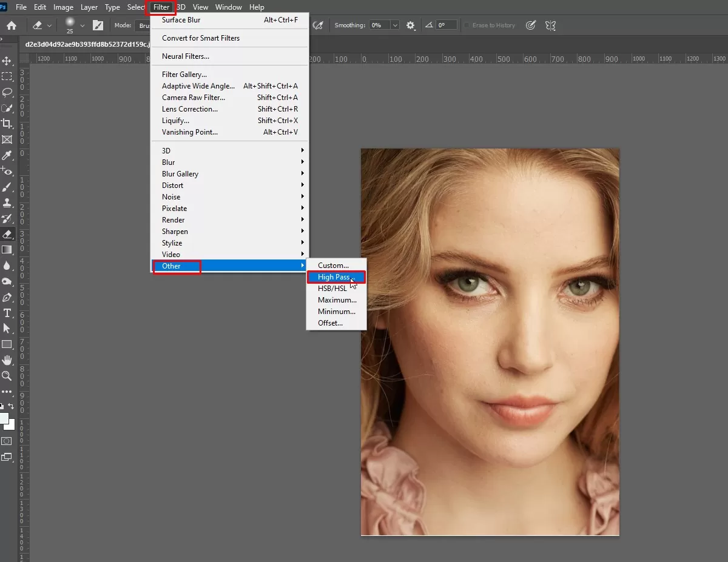Click the Smoothing percentage field
Image resolution: width=728 pixels, height=562 pixels.
(x=379, y=25)
